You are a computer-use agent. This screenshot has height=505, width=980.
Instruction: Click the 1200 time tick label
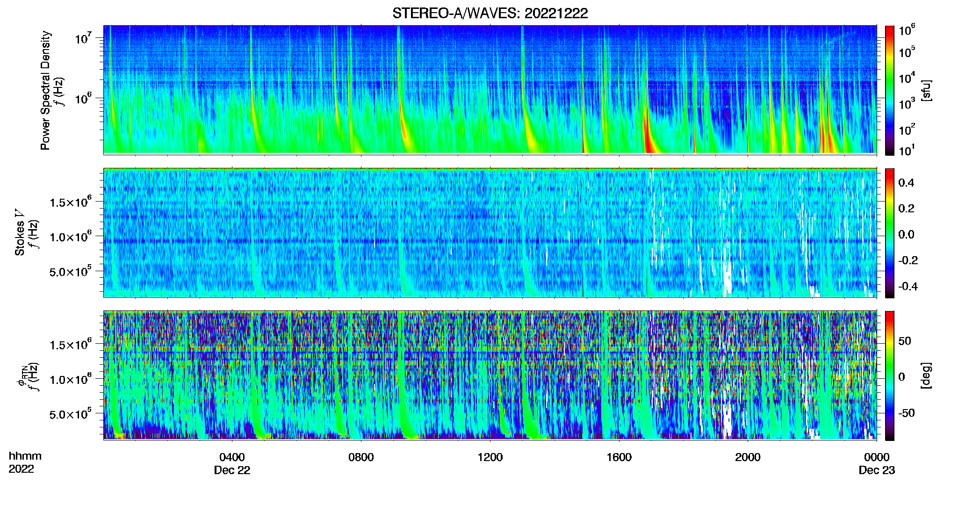[x=490, y=457]
